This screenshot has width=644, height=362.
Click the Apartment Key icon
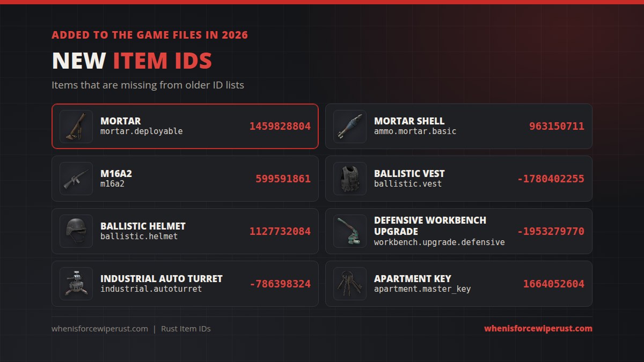tap(350, 284)
